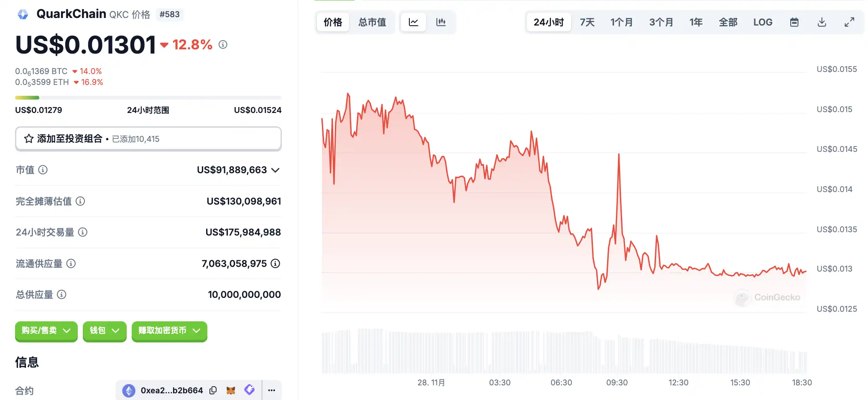This screenshot has width=868, height=400.
Task: Open the 钱包 dropdown
Action: (105, 331)
